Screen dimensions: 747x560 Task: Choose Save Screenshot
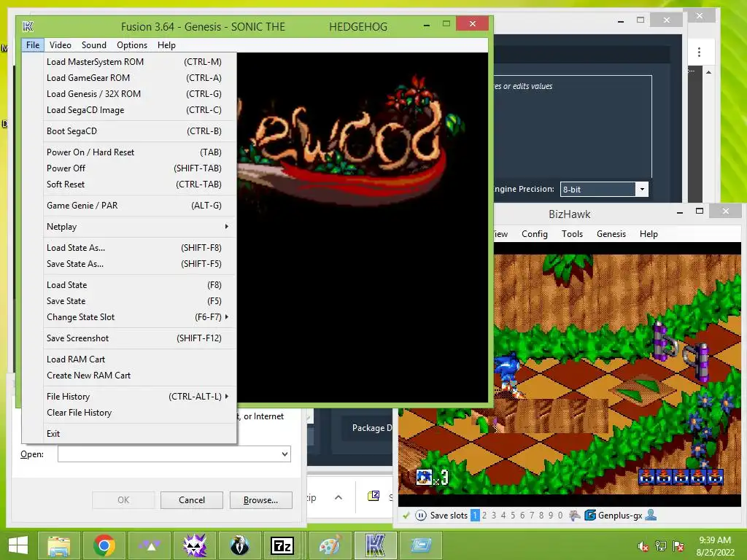[x=138, y=338]
